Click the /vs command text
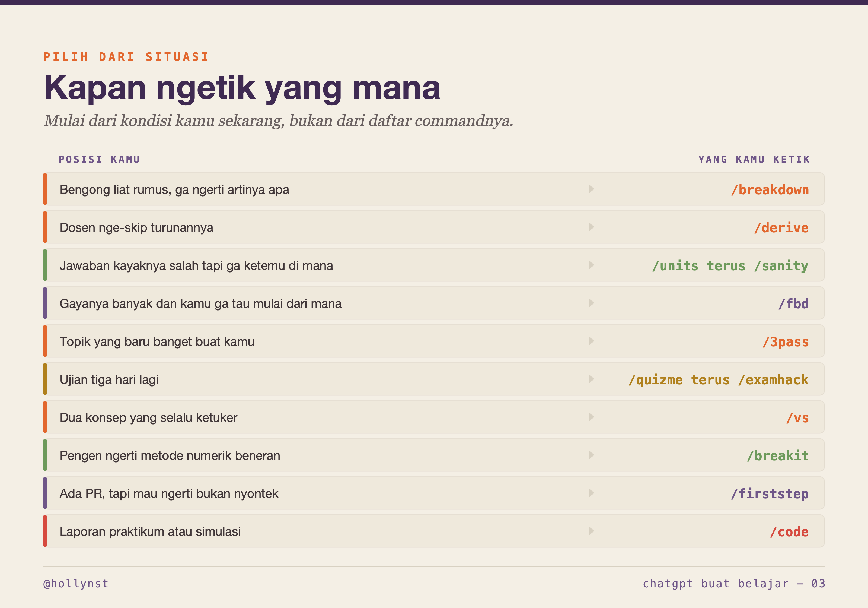This screenshot has height=608, width=868. point(797,418)
